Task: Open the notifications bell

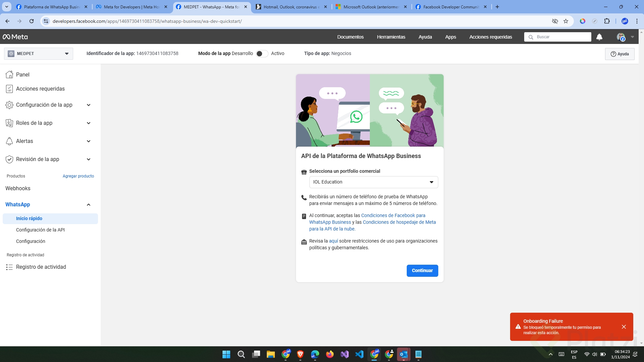Action: tap(599, 37)
